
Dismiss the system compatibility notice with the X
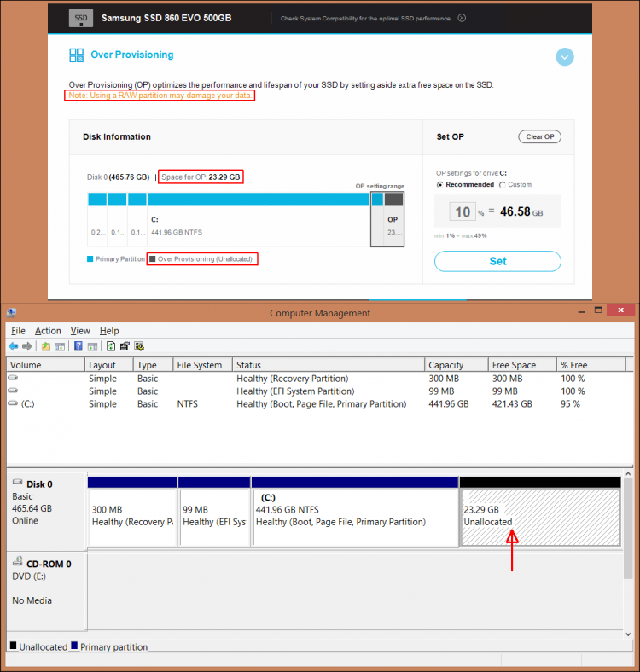462,18
